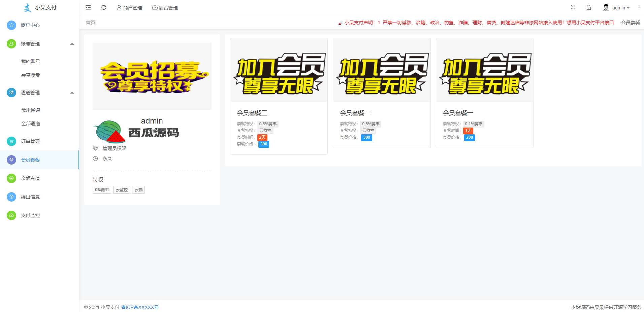
Task: Click the 管理员权限 diamond icon
Action: 95,148
